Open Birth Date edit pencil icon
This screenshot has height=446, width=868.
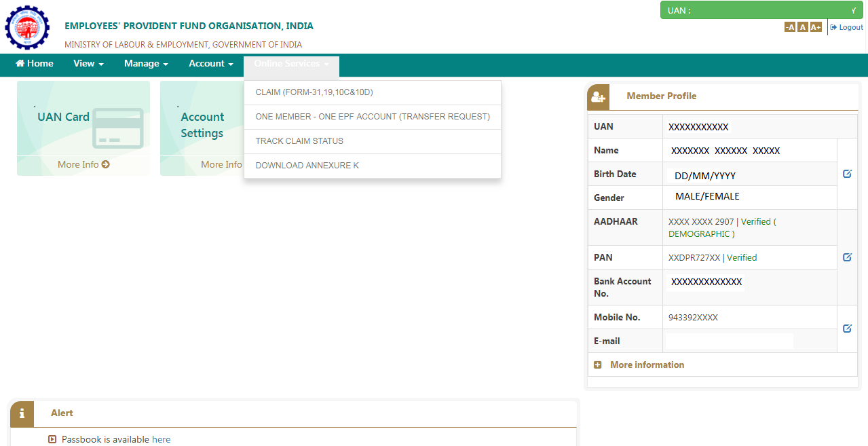846,173
